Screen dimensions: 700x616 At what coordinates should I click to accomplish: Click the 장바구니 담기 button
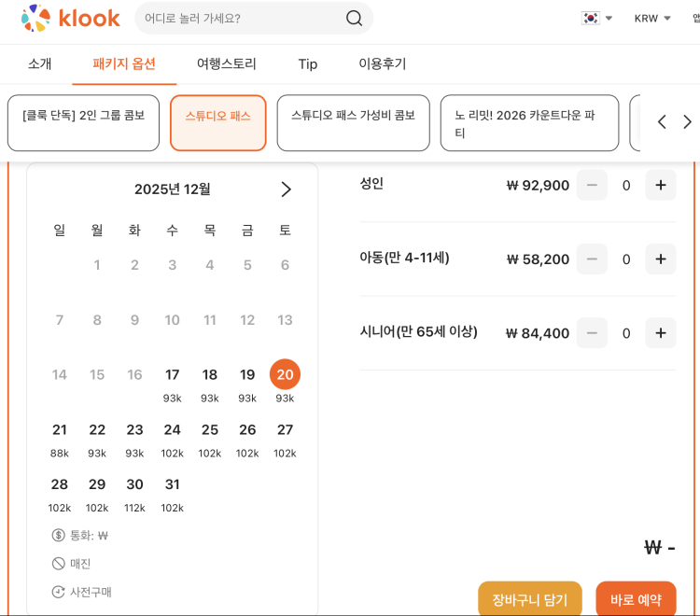pos(529,599)
